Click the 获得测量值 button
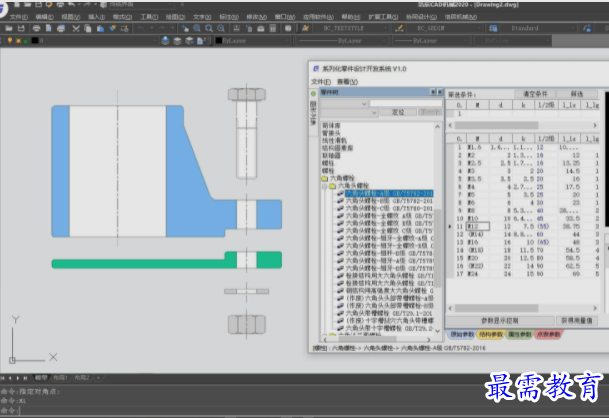This screenshot has height=418, width=609. coord(577,321)
